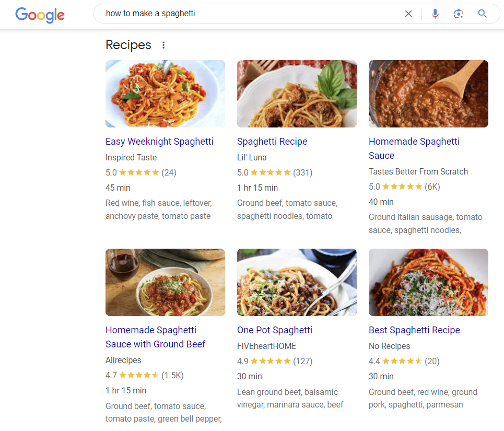The width and height of the screenshot is (504, 431).
Task: Open Google Lens camera icon
Action: point(459,14)
